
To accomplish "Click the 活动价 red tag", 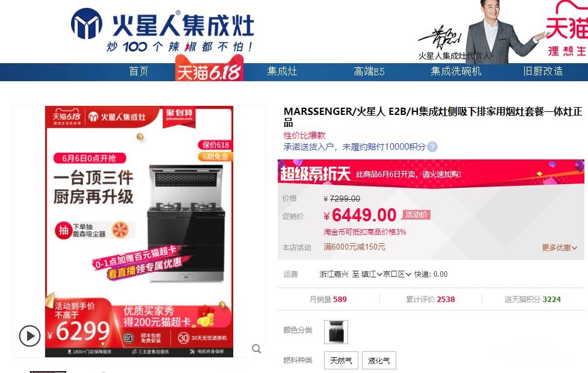I will point(416,215).
